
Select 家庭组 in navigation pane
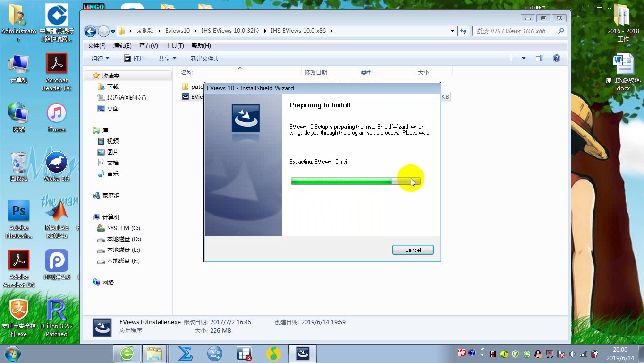111,196
